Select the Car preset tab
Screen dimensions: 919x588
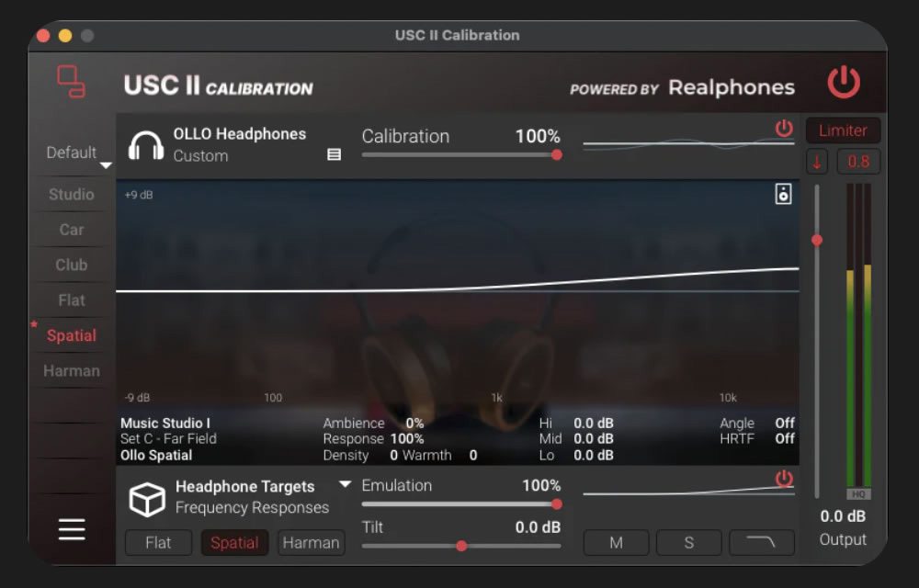point(72,230)
